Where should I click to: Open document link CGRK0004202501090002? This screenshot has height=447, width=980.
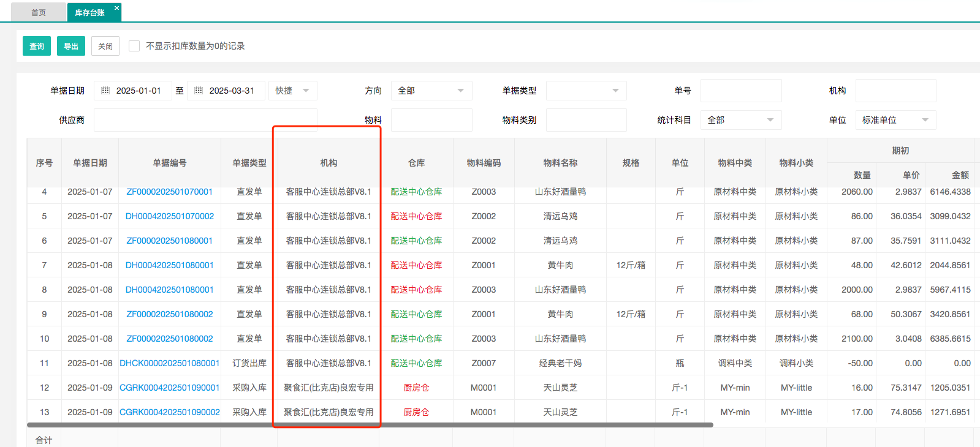click(x=169, y=412)
